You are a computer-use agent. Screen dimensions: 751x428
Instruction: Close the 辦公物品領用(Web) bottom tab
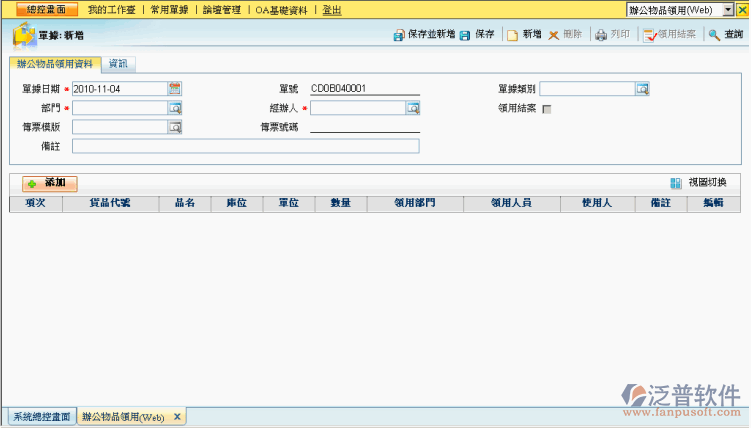[x=177, y=417]
